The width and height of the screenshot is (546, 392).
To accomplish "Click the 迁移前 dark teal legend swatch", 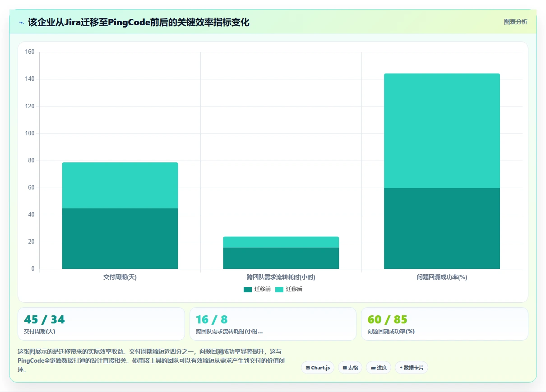I will click(248, 289).
